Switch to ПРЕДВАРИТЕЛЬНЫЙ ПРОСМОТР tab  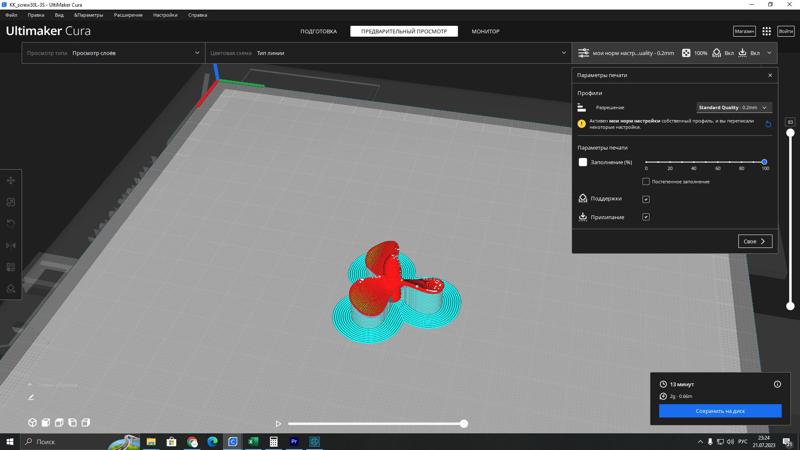point(404,31)
